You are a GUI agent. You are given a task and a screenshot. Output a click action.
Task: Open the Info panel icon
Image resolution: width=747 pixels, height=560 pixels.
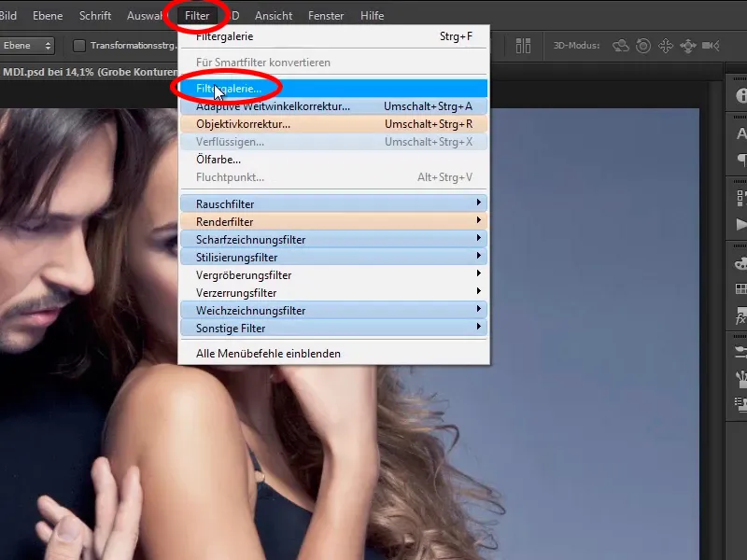(741, 95)
